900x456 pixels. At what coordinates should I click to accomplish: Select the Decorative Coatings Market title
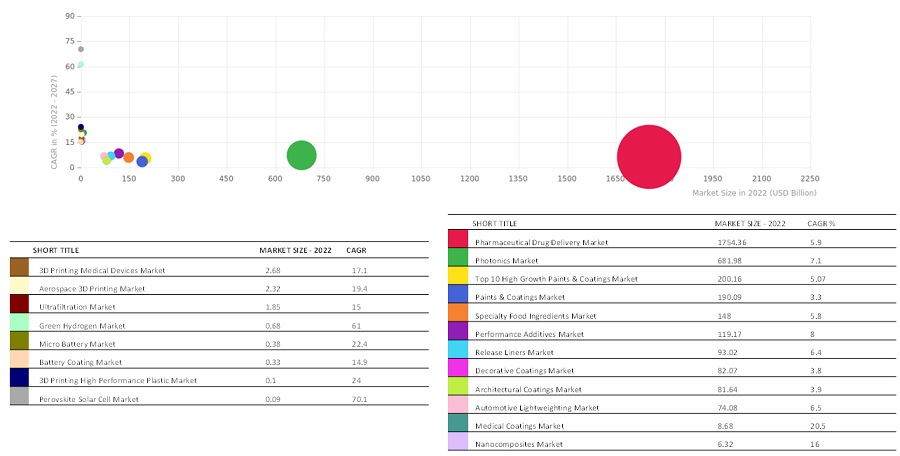527,370
